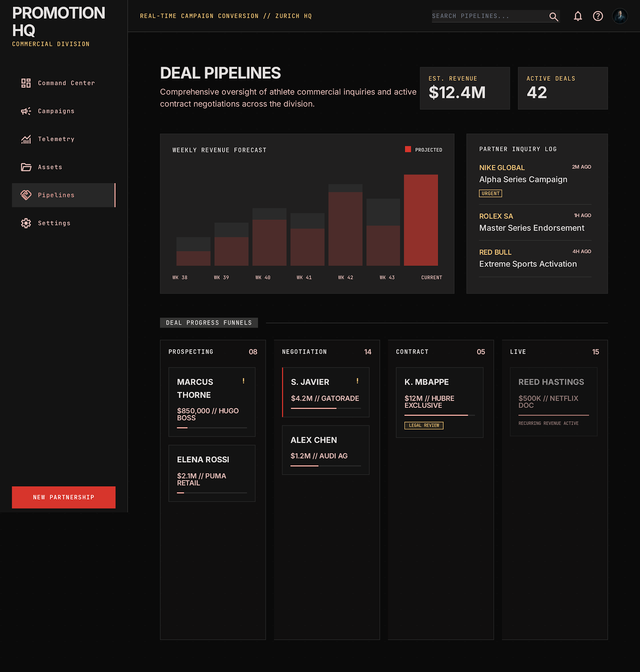This screenshot has width=640, height=672.
Task: Select the WK 41 revenue bar
Action: [x=308, y=239]
